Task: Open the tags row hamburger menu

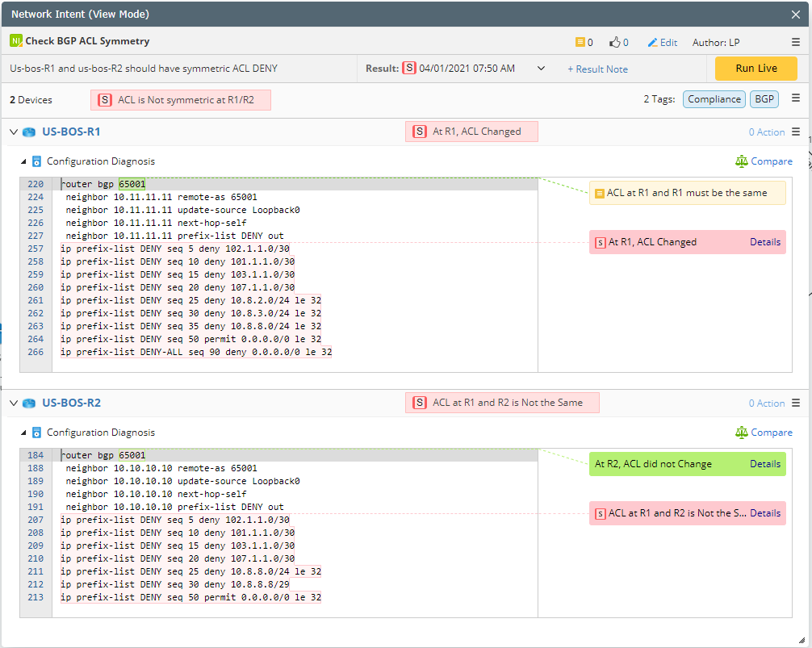Action: pyautogui.click(x=796, y=98)
